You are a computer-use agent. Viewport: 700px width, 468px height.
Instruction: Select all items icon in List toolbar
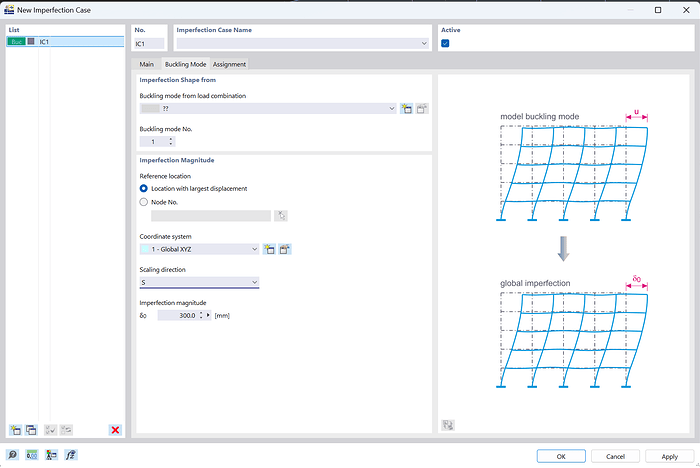pos(50,430)
